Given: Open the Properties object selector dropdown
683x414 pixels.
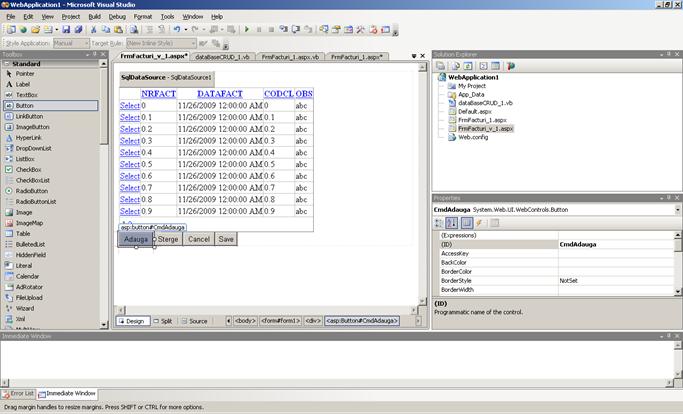Looking at the screenshot, I should (x=678, y=210).
